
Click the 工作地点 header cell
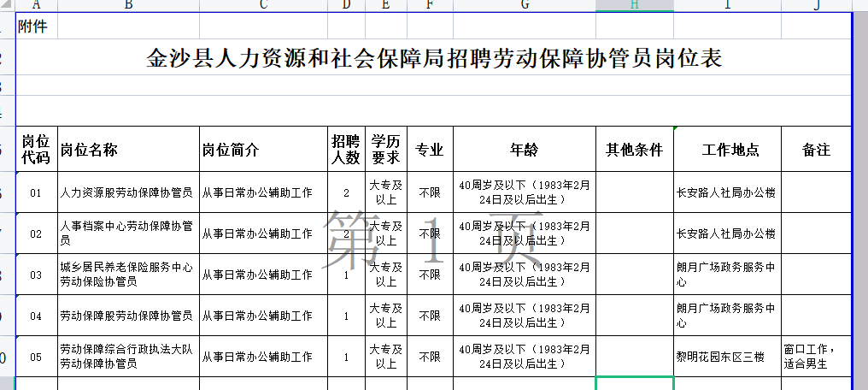click(x=727, y=150)
